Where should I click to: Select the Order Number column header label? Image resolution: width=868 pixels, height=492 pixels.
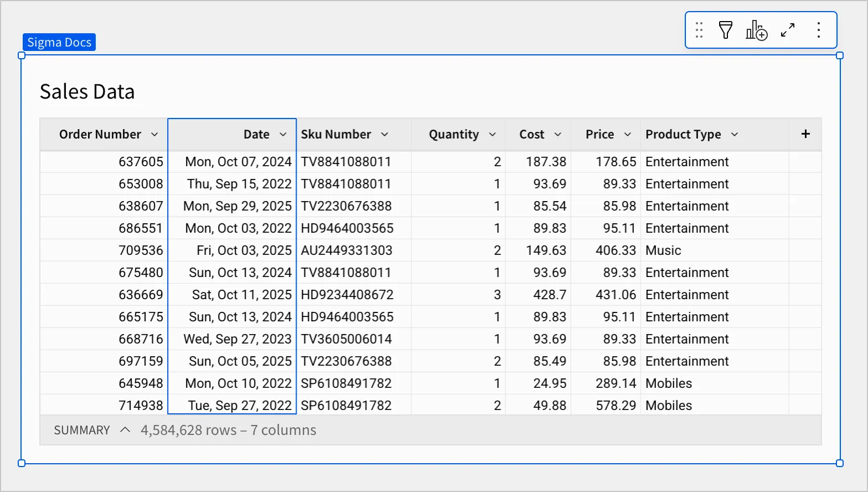tap(100, 135)
